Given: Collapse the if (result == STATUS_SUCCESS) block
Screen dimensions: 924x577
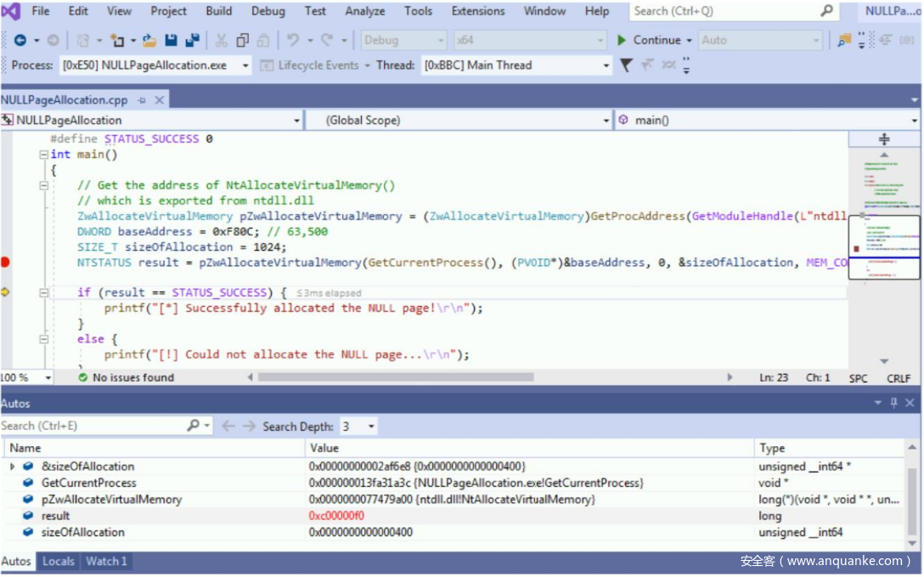Looking at the screenshot, I should coord(43,292).
